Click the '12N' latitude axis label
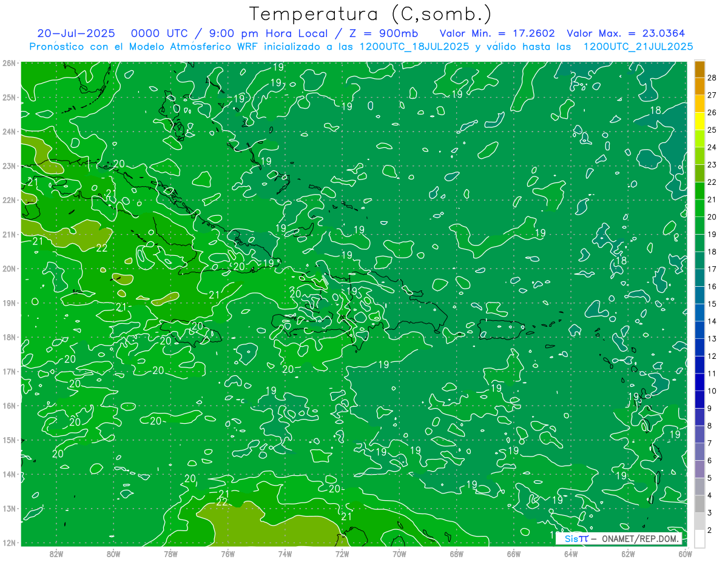 pyautogui.click(x=8, y=543)
